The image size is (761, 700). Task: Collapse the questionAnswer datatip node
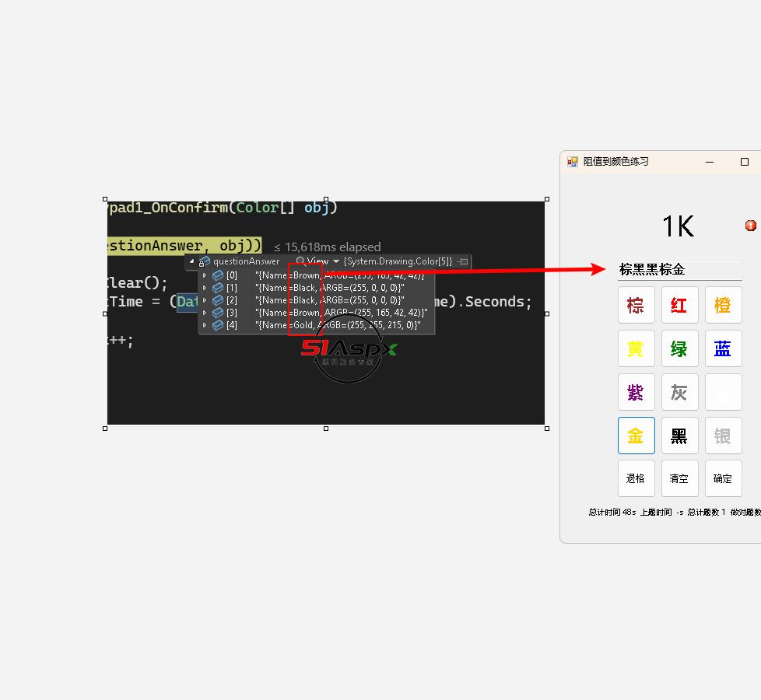click(191, 261)
